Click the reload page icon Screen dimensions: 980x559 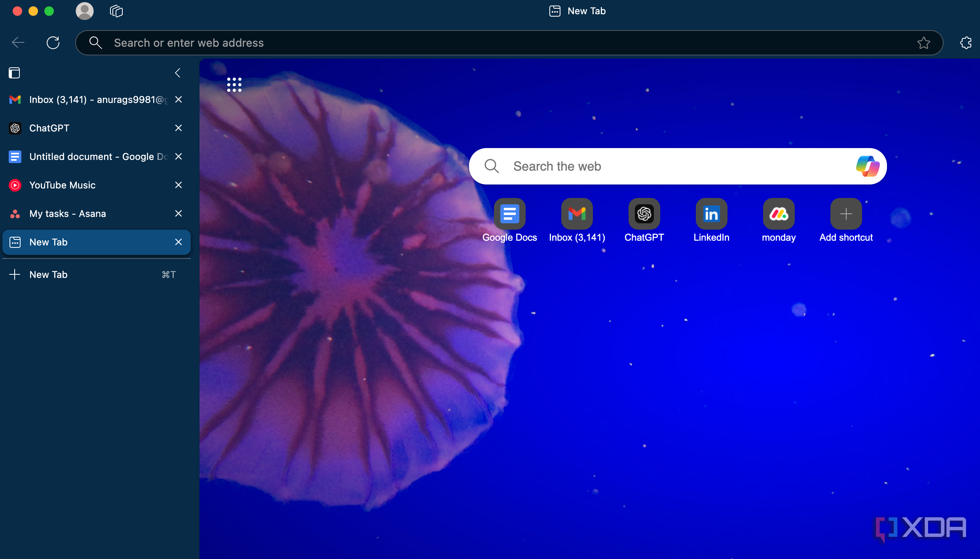(53, 43)
